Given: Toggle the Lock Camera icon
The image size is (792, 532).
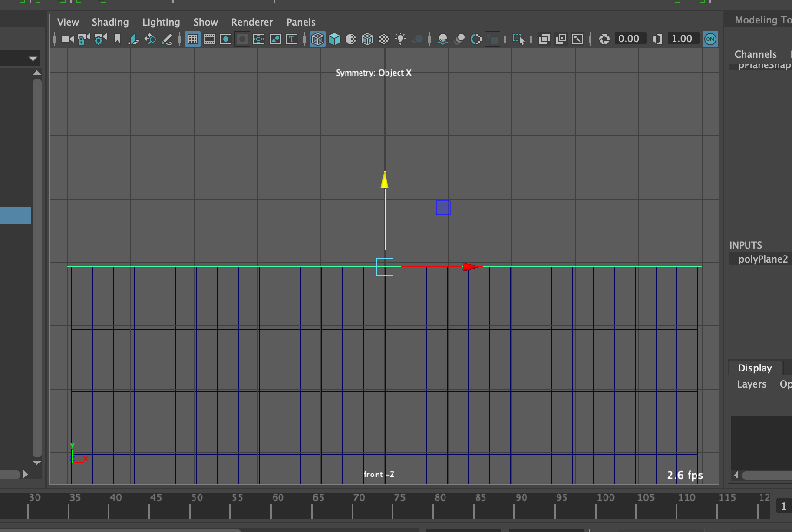Looking at the screenshot, I should [x=84, y=39].
